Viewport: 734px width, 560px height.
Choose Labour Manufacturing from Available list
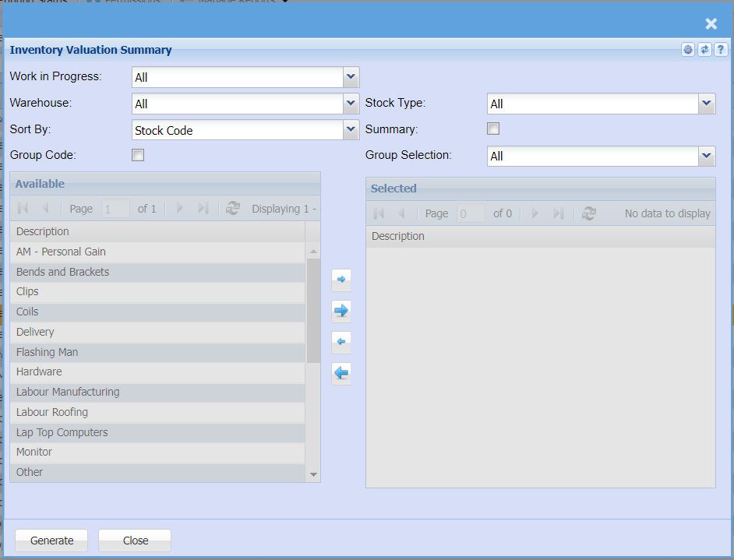click(x=68, y=392)
